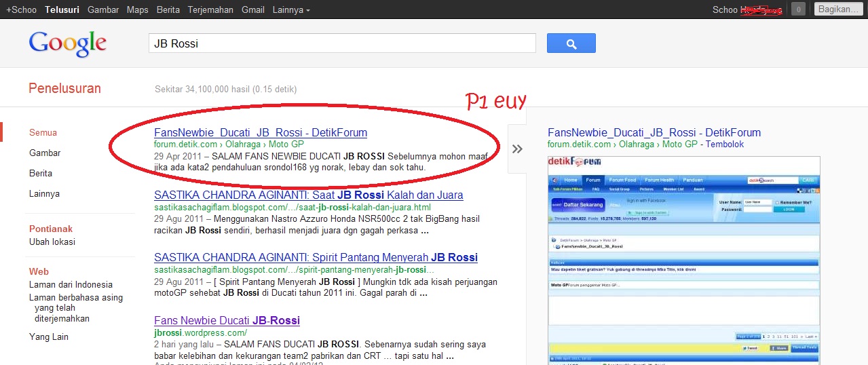
Task: Select Semua in the left sidebar
Action: click(43, 132)
